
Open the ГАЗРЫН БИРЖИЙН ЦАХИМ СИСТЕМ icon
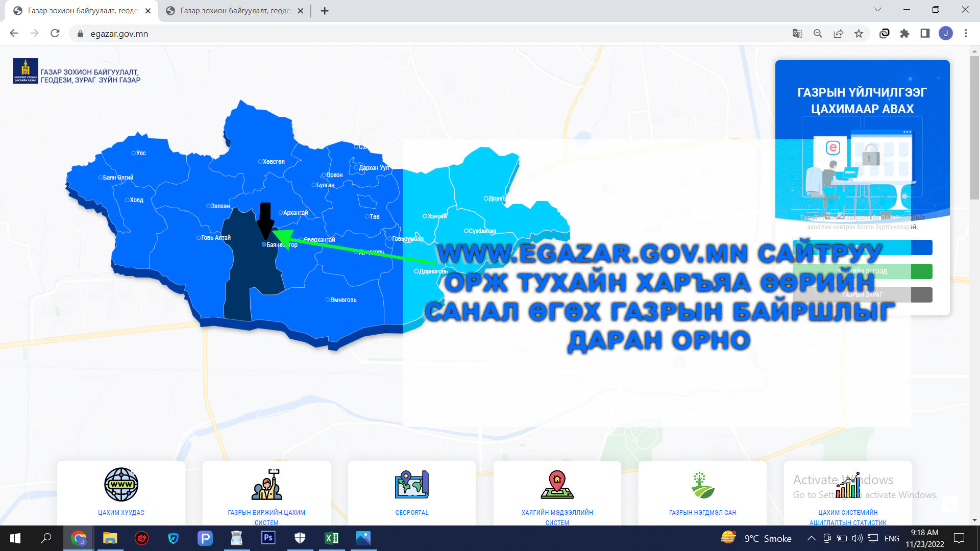click(266, 484)
